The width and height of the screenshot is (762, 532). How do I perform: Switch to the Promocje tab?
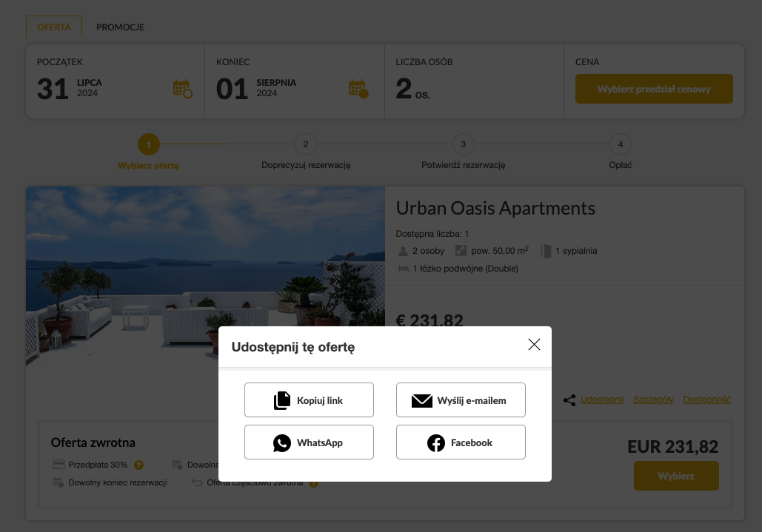[120, 27]
